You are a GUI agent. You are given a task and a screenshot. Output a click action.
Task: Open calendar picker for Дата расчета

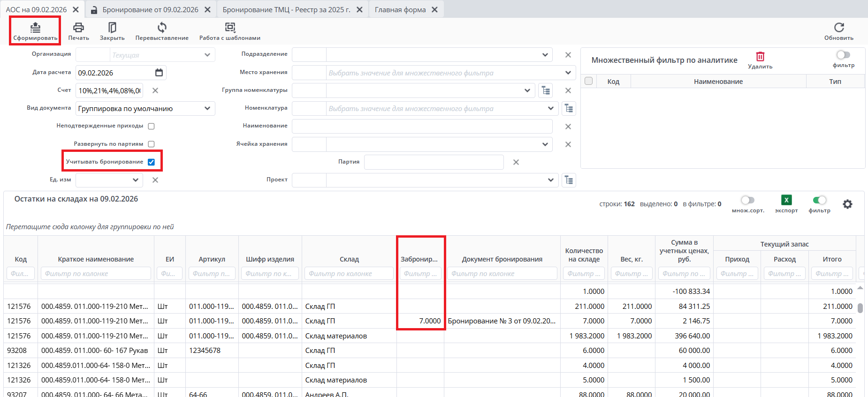[x=159, y=73]
